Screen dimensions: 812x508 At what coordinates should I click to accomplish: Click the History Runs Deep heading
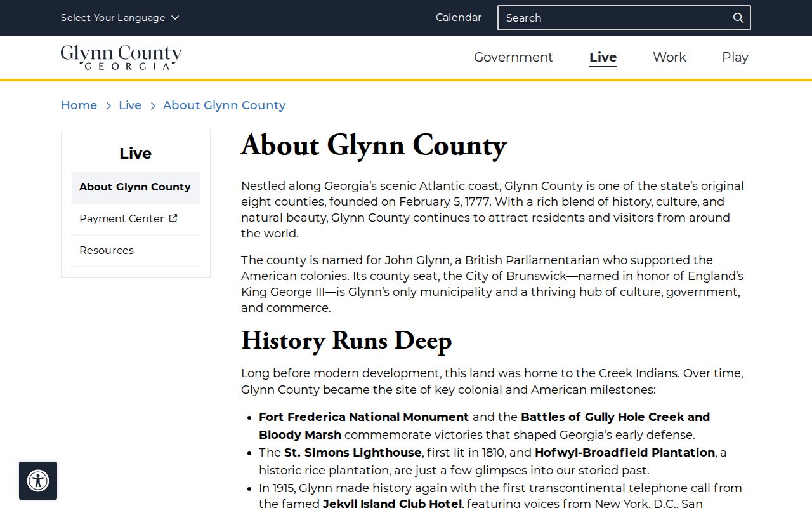[x=346, y=340]
